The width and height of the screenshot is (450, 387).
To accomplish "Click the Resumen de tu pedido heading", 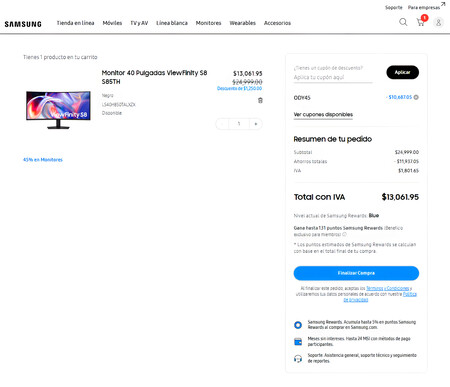I will pos(333,139).
